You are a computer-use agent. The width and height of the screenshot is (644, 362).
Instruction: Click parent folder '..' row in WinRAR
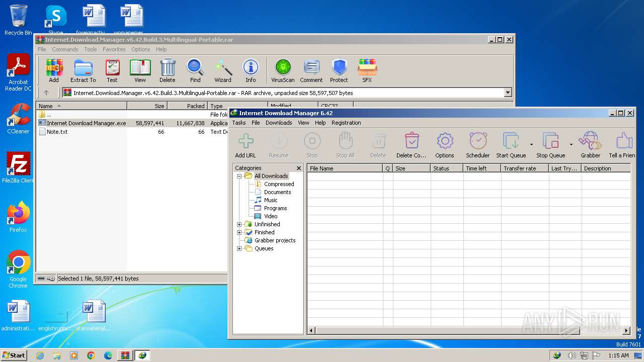48,115
